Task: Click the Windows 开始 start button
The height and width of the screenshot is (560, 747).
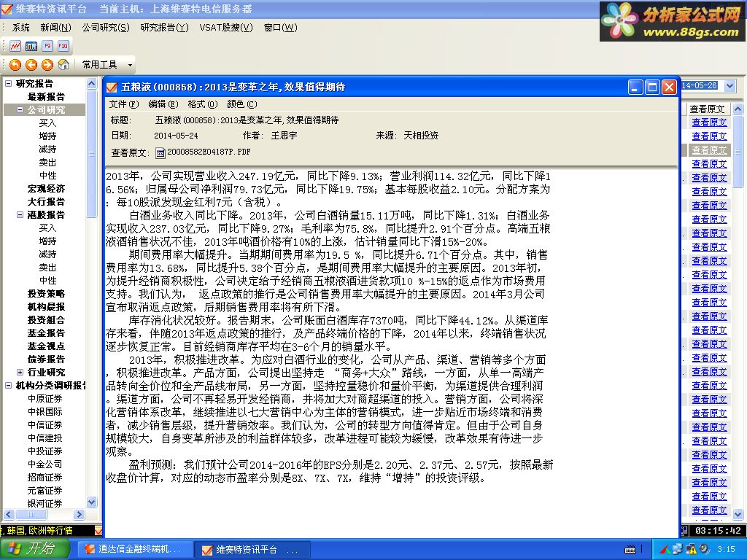Action: coord(36,548)
